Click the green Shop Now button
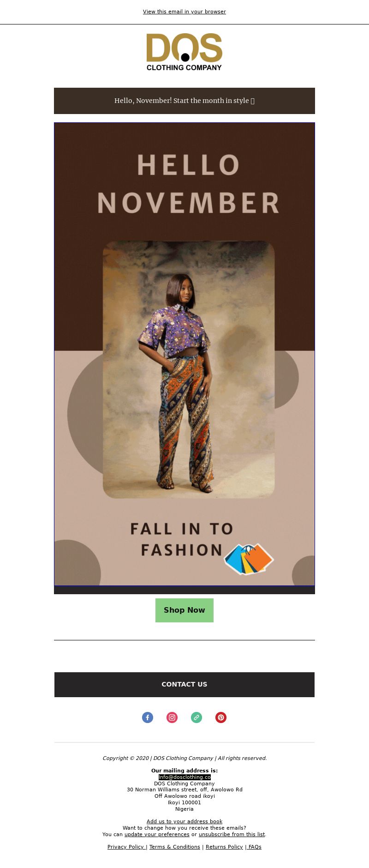The height and width of the screenshot is (868, 369). point(184,610)
